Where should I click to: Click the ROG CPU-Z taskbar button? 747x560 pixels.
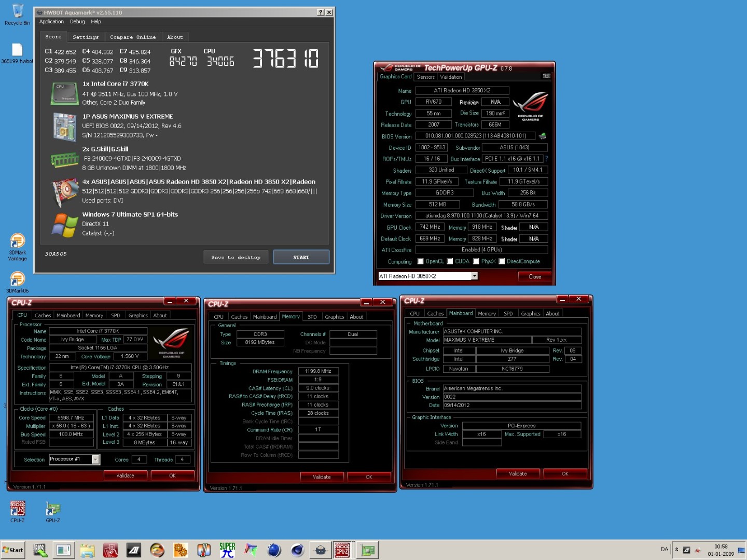pos(342,550)
